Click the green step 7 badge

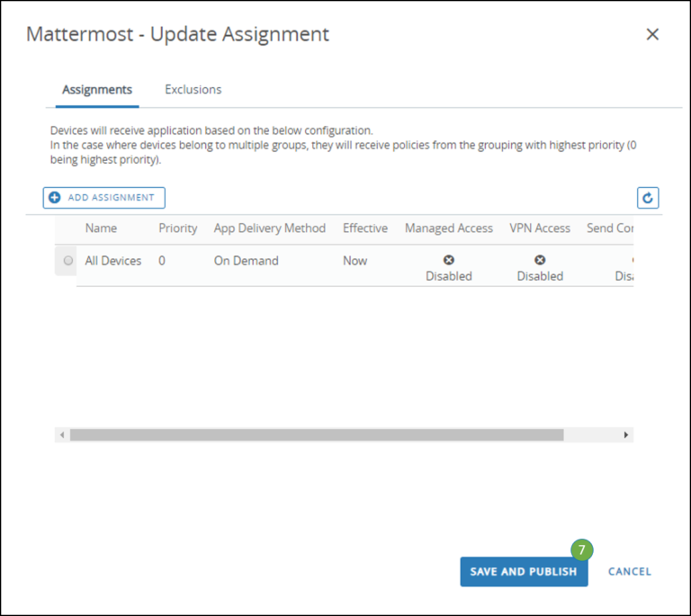point(581,549)
